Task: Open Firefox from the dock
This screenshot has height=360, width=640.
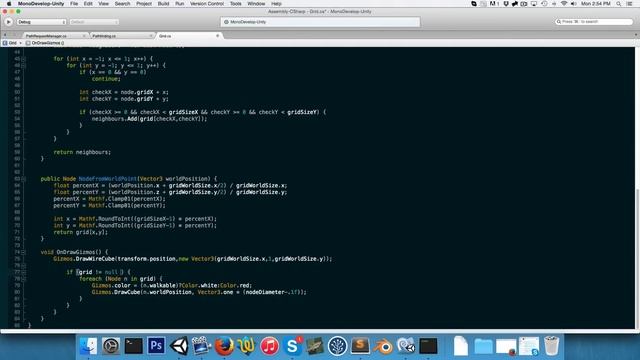Action: pos(224,346)
